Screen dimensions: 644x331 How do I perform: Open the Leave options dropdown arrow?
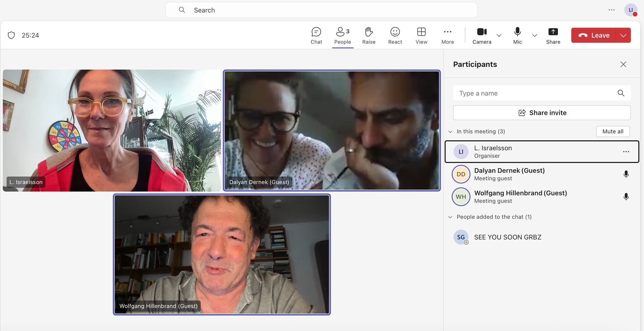[x=623, y=35]
